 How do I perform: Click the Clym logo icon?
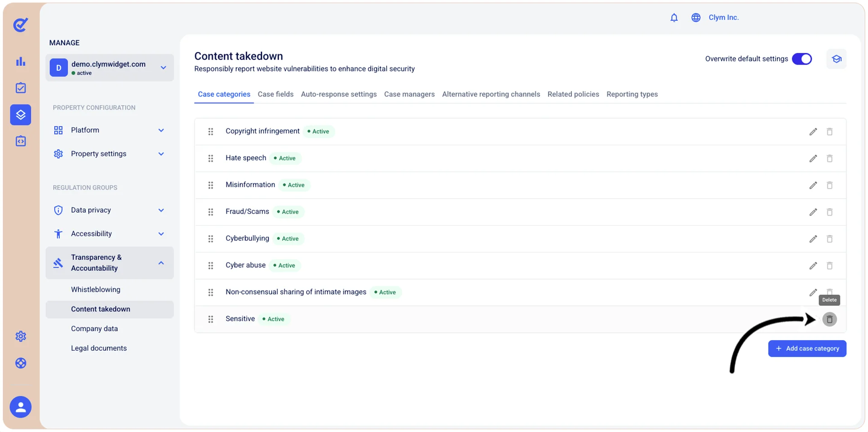(20, 24)
